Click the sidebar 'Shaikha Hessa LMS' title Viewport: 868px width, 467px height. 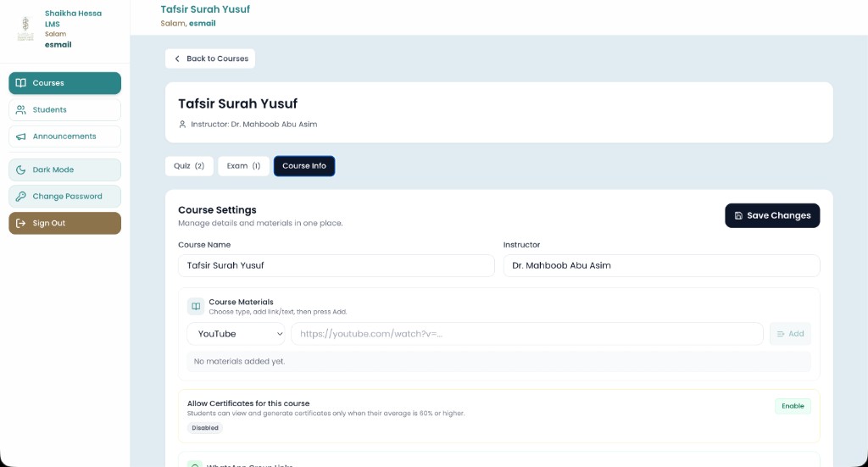coord(73,19)
